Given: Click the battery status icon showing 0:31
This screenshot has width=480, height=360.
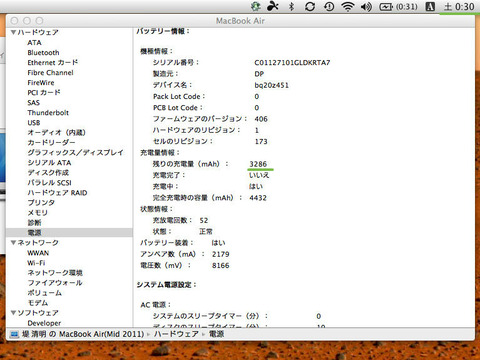Looking at the screenshot, I should [x=398, y=6].
